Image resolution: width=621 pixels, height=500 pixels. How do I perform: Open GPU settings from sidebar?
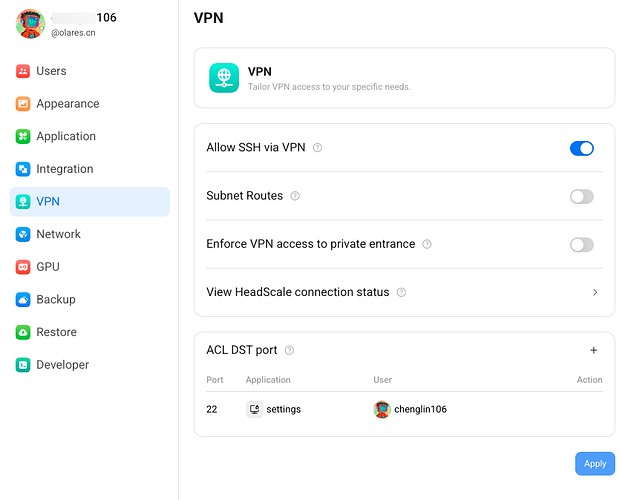[90, 267]
